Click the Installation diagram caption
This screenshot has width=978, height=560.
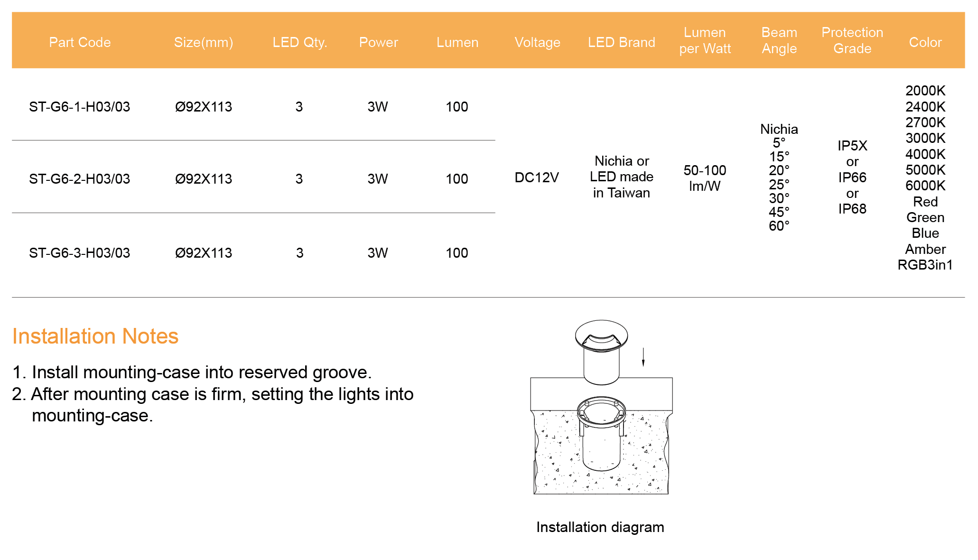pos(600,527)
